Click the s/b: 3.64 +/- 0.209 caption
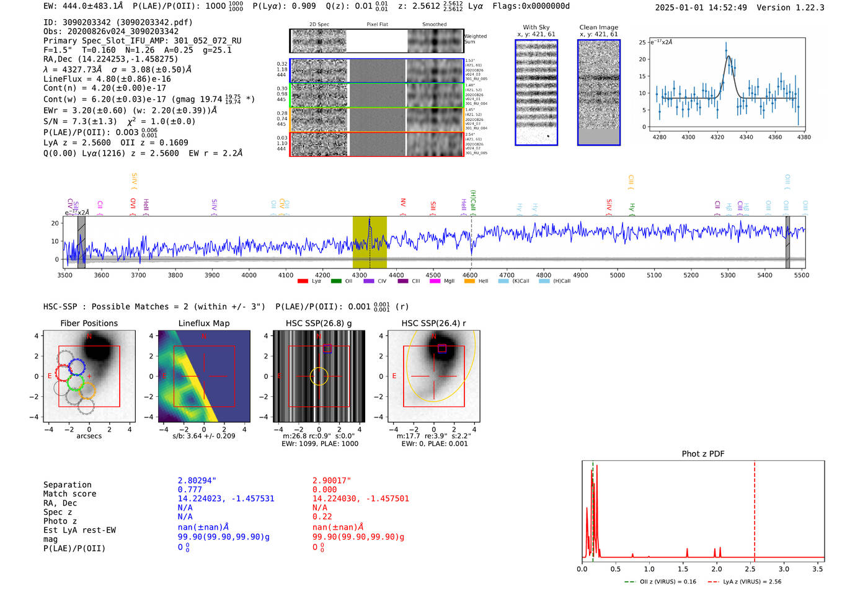 pyautogui.click(x=204, y=436)
